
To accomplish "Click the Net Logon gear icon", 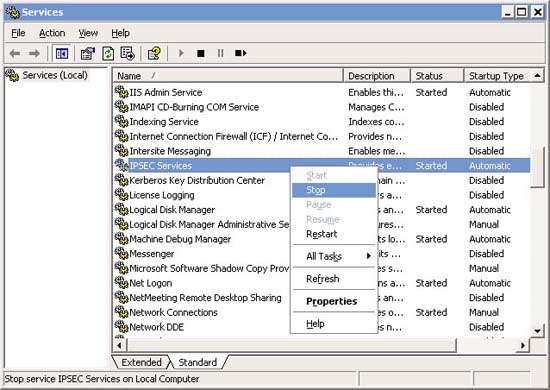I will 121,283.
